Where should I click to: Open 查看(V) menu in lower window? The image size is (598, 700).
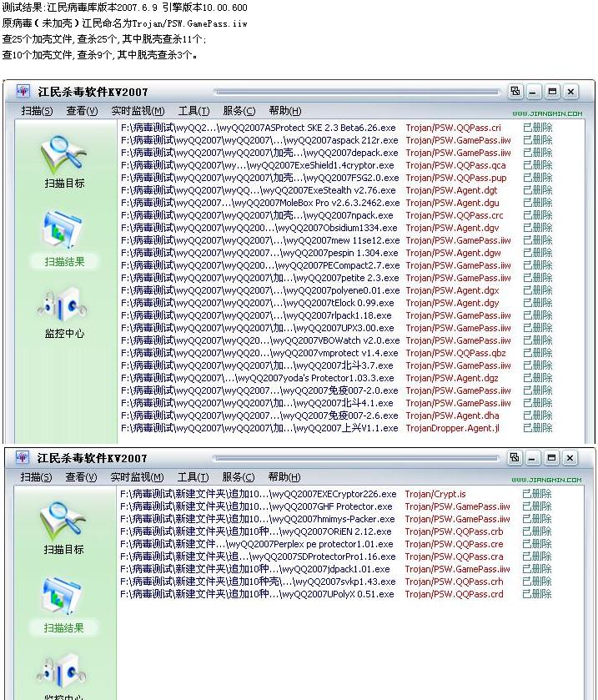[81, 476]
